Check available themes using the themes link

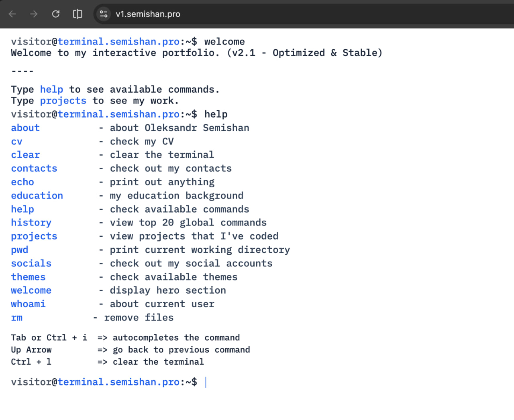tap(28, 277)
